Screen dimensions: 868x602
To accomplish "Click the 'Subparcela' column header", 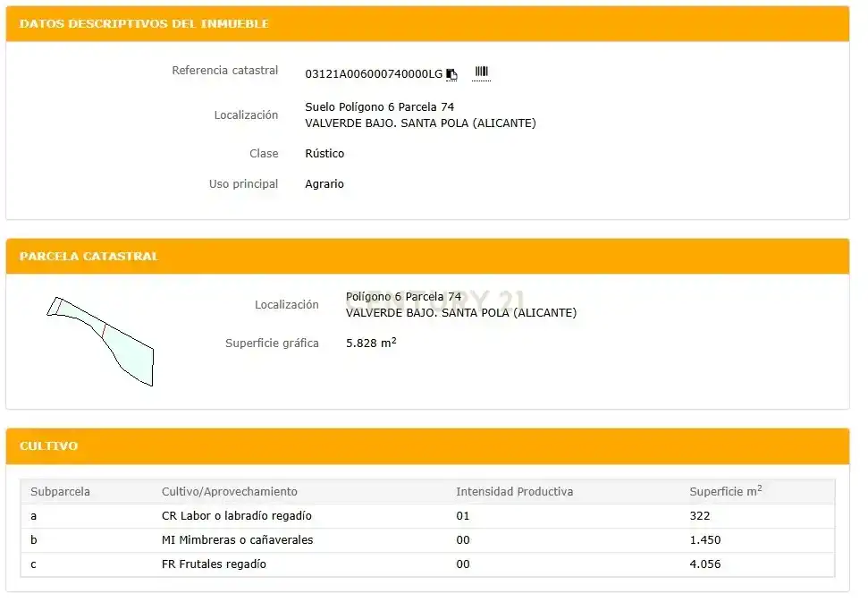I will pyautogui.click(x=60, y=492).
